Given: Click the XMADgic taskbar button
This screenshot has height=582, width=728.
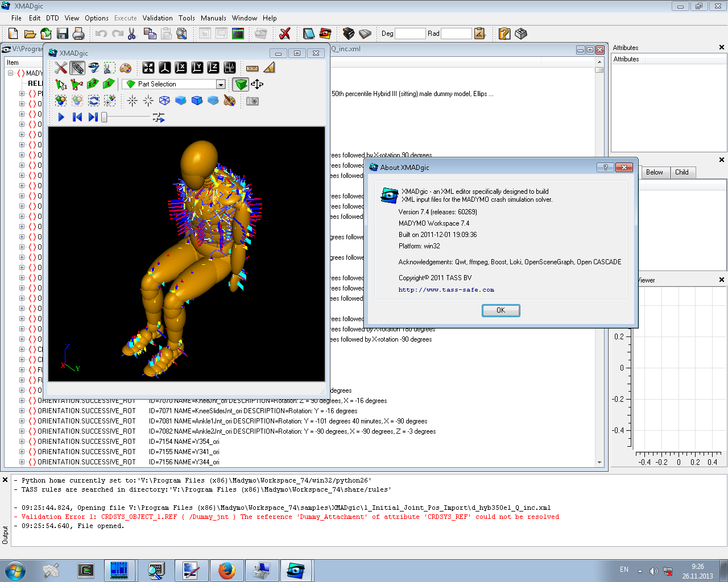Looking at the screenshot, I should click(296, 570).
